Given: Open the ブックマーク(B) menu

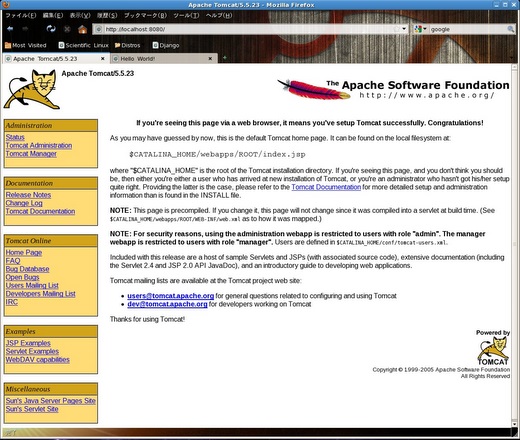Looking at the screenshot, I should pyautogui.click(x=145, y=15).
